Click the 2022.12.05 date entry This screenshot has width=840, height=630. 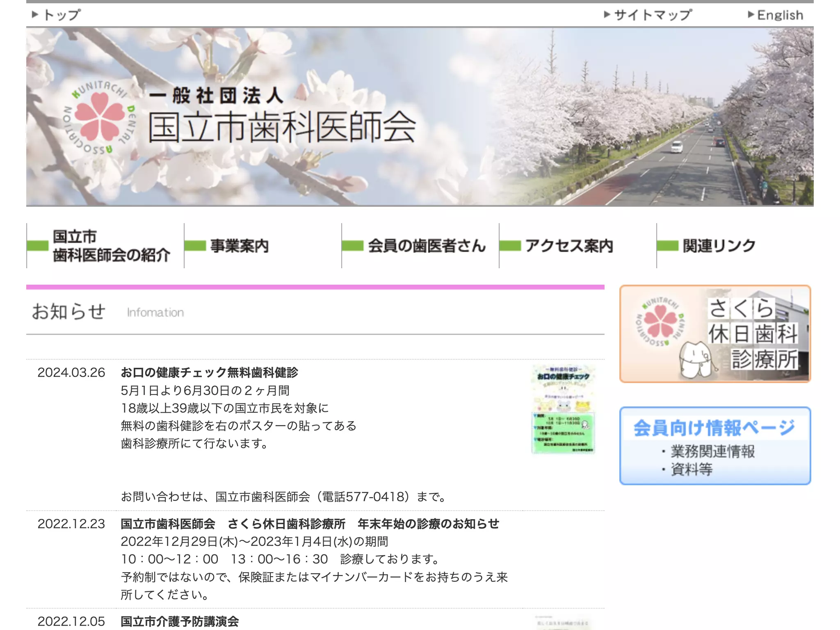coord(71,621)
